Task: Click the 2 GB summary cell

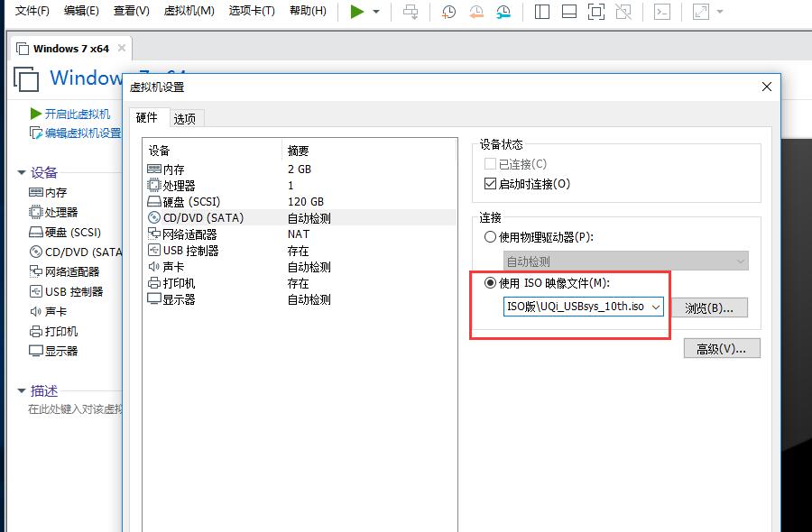Action: [x=300, y=170]
